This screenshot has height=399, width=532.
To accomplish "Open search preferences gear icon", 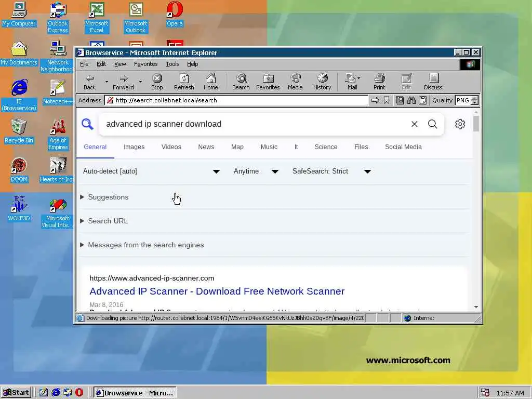I will click(x=460, y=124).
